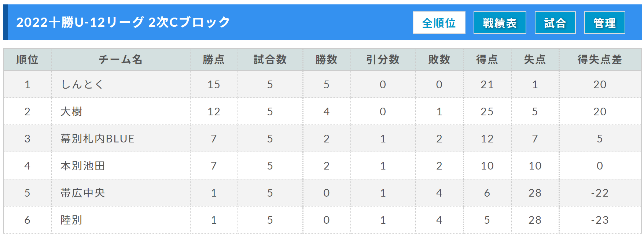Click the 敗数 column header
644x238 pixels.
[439, 59]
